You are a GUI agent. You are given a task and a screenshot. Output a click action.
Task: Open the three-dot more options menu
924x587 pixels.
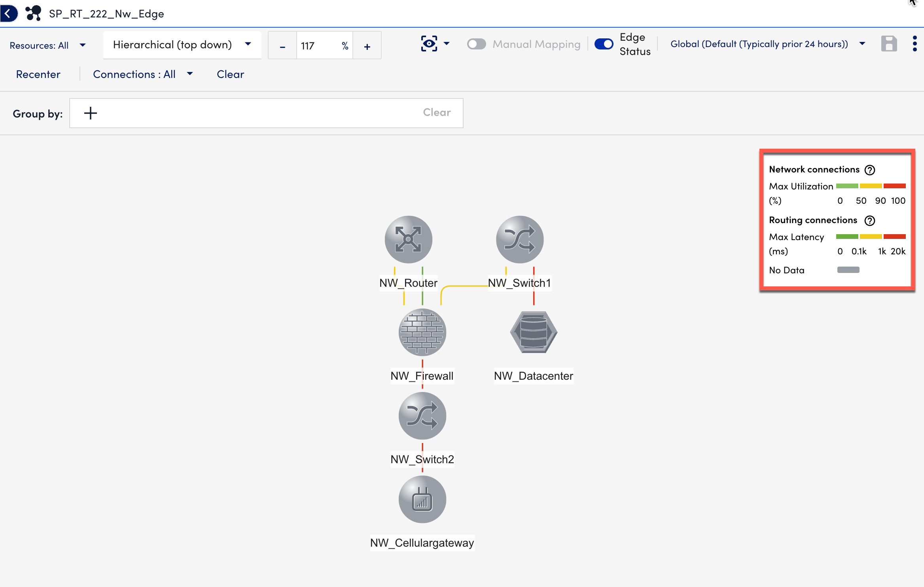tap(915, 44)
